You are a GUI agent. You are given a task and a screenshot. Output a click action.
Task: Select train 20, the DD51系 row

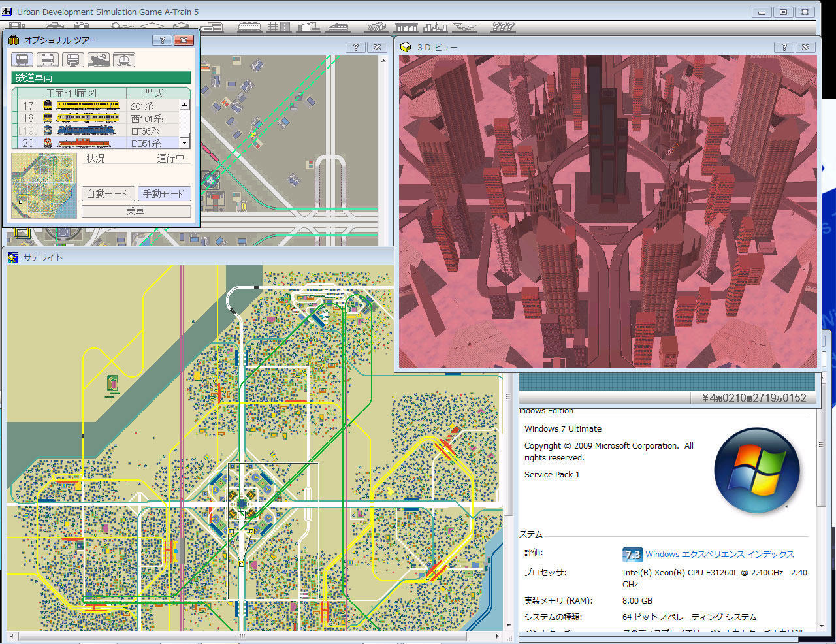click(96, 143)
